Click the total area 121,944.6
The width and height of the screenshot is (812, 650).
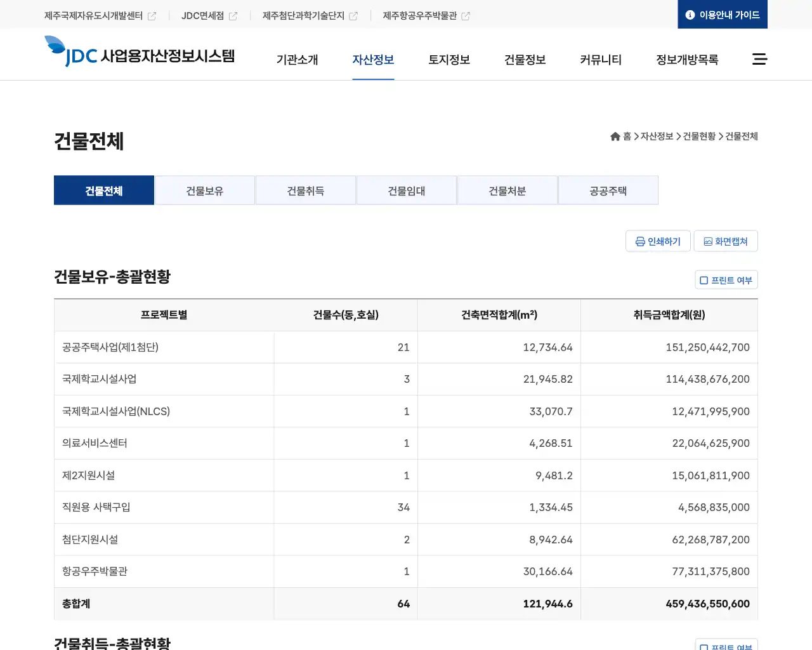click(x=548, y=604)
